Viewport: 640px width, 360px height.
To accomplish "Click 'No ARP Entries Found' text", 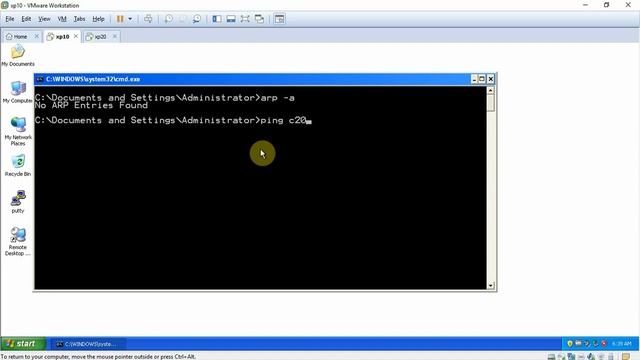I will point(91,105).
